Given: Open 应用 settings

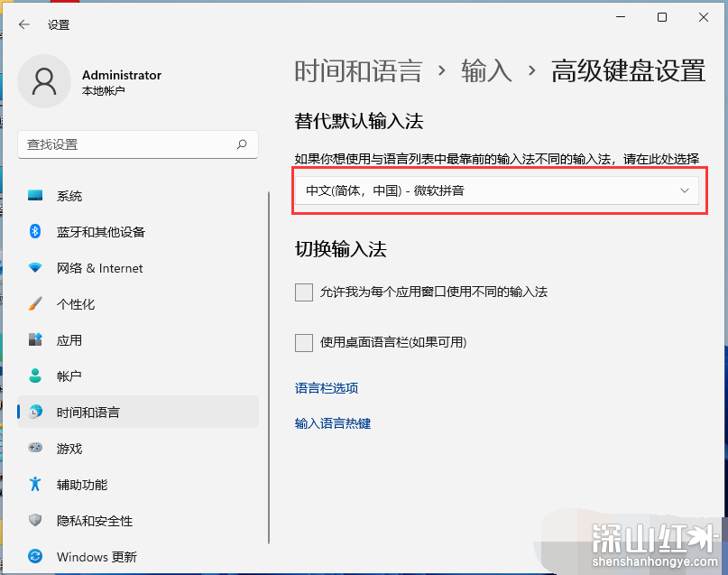Looking at the screenshot, I should click(56, 339).
